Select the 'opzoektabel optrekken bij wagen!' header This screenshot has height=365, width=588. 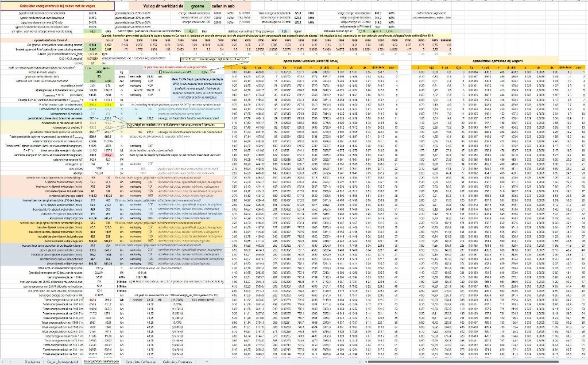tap(498, 61)
